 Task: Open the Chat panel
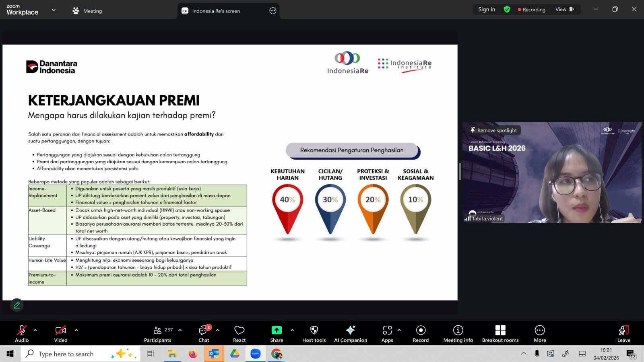204,334
